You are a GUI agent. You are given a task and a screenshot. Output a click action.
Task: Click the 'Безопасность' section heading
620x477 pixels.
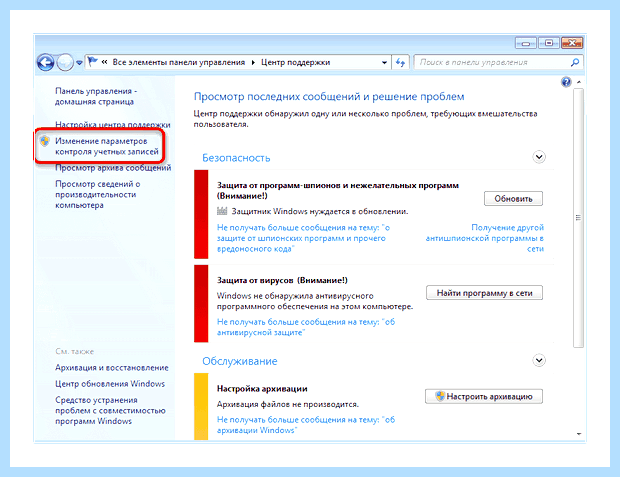[x=236, y=158]
